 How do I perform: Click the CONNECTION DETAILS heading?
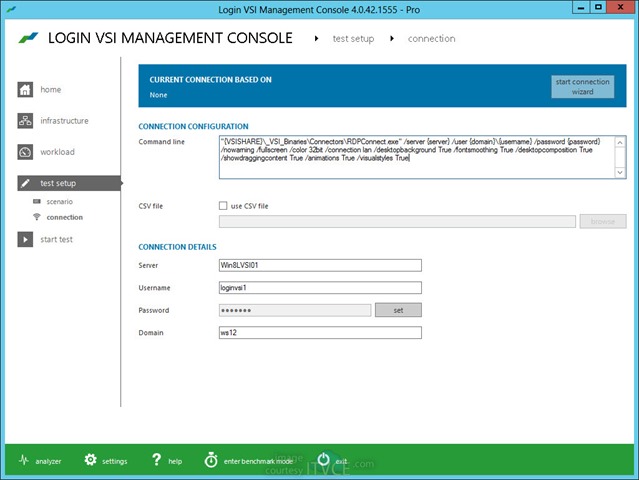[x=177, y=247]
